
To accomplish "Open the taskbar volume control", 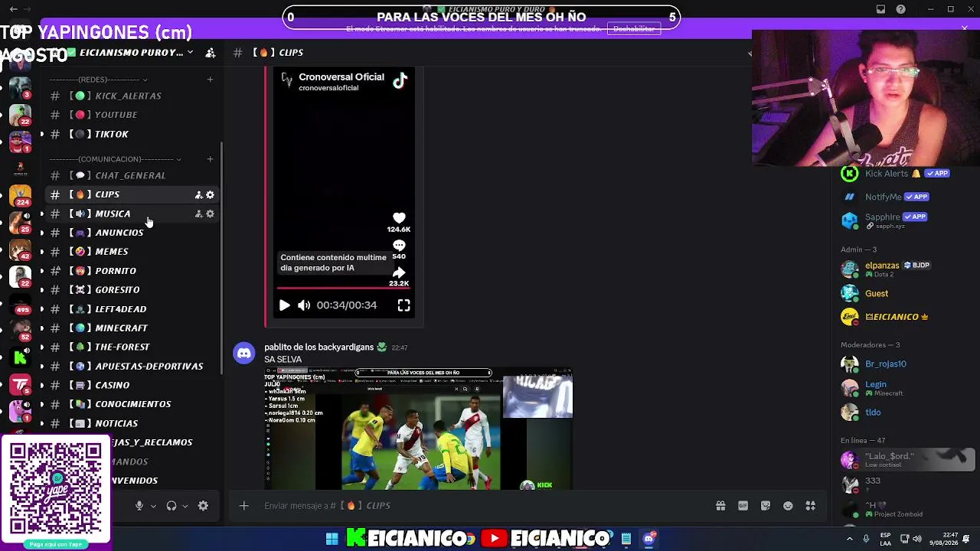I will tap(917, 539).
